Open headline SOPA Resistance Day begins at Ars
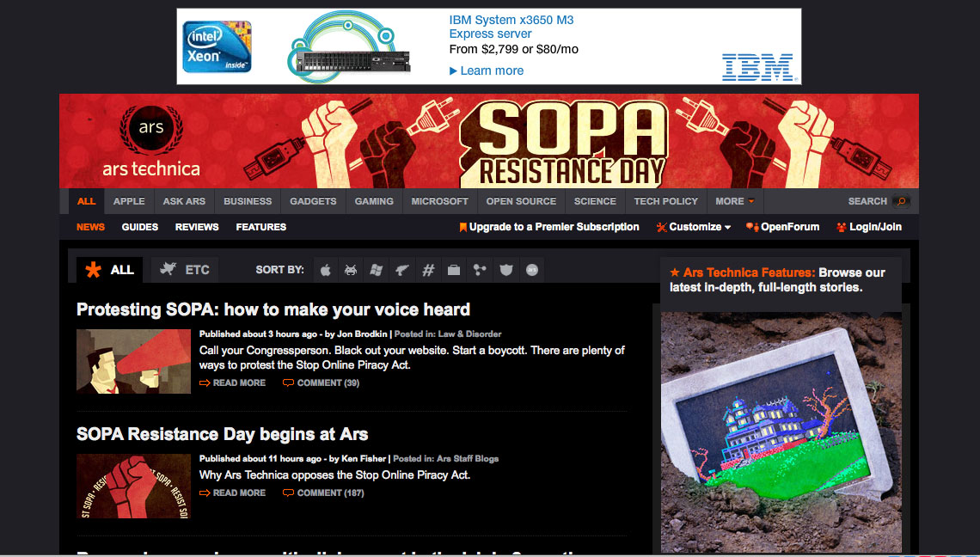Screen dimensions: 980x557 coord(222,434)
